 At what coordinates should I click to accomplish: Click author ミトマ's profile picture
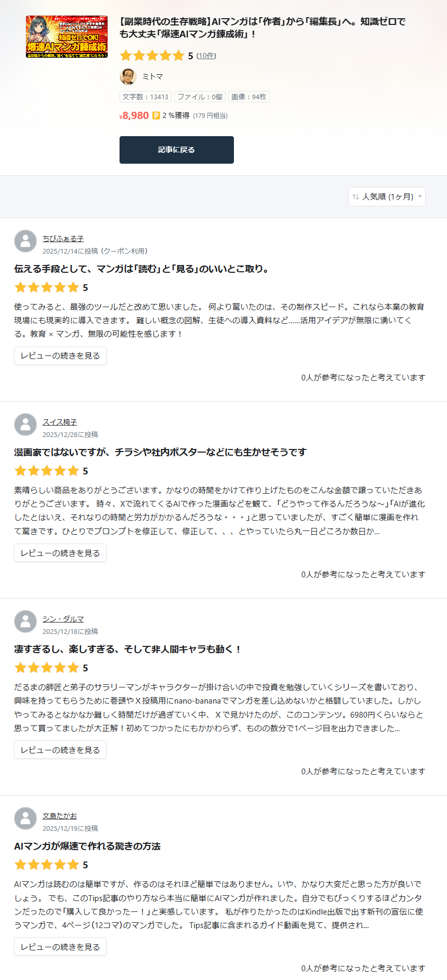128,76
